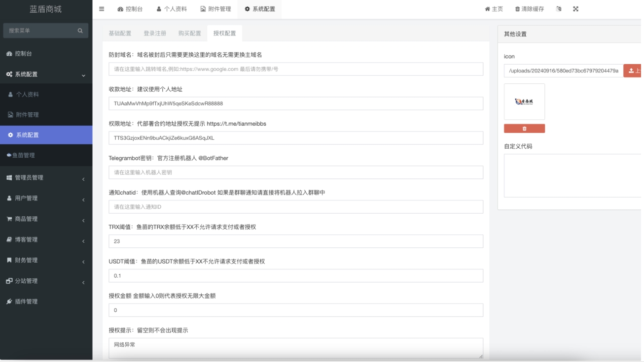Expand 管理员管理 sidebar menu

[46, 178]
